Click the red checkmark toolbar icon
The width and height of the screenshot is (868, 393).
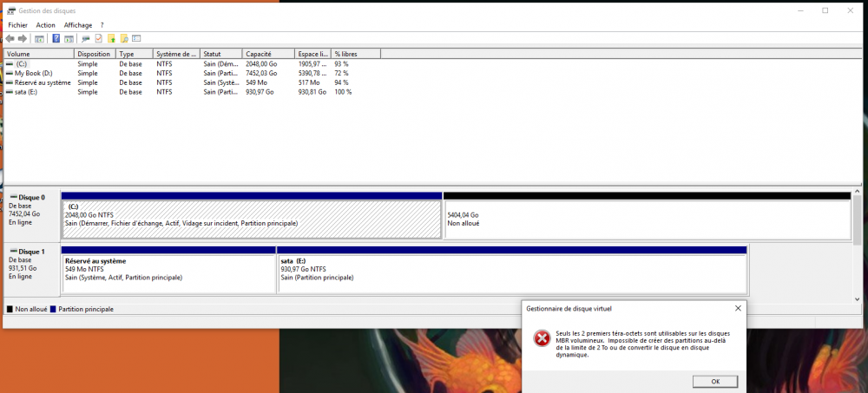coord(98,39)
